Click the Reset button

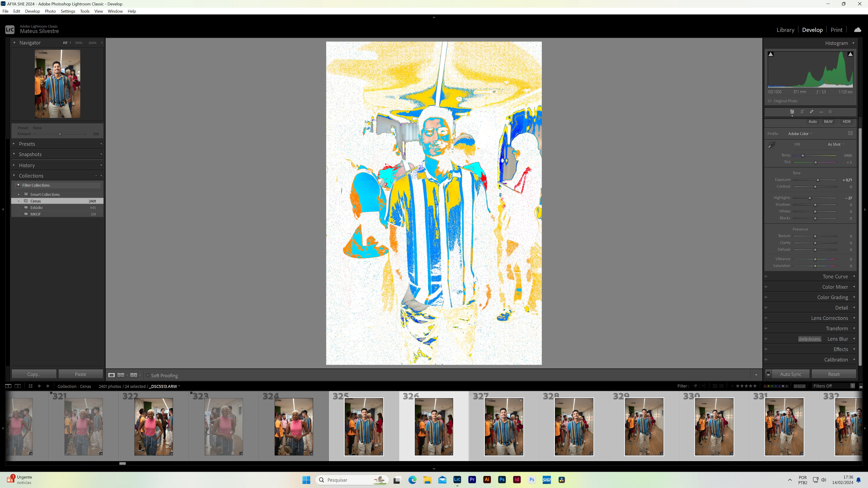834,374
